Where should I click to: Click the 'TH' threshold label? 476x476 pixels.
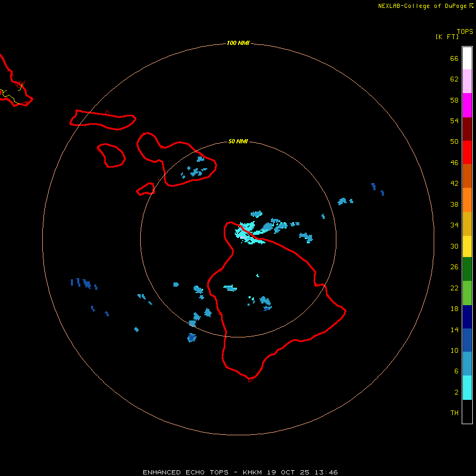[x=454, y=413]
